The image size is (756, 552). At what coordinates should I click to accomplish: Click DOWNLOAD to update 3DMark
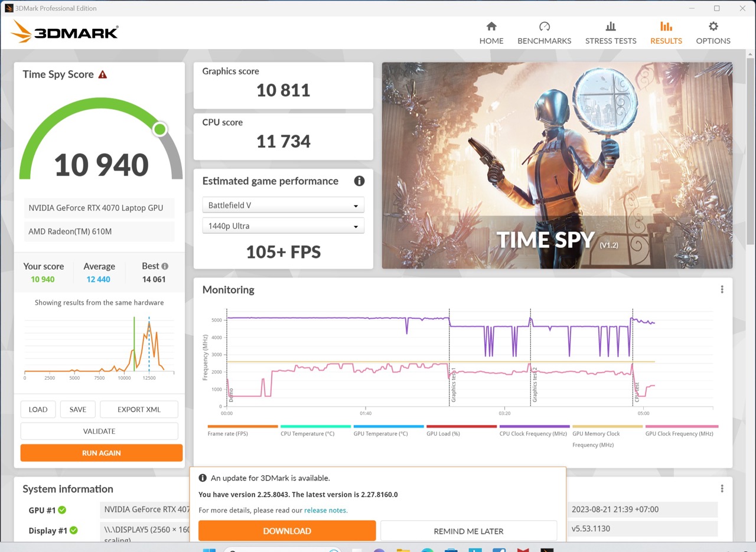click(287, 531)
